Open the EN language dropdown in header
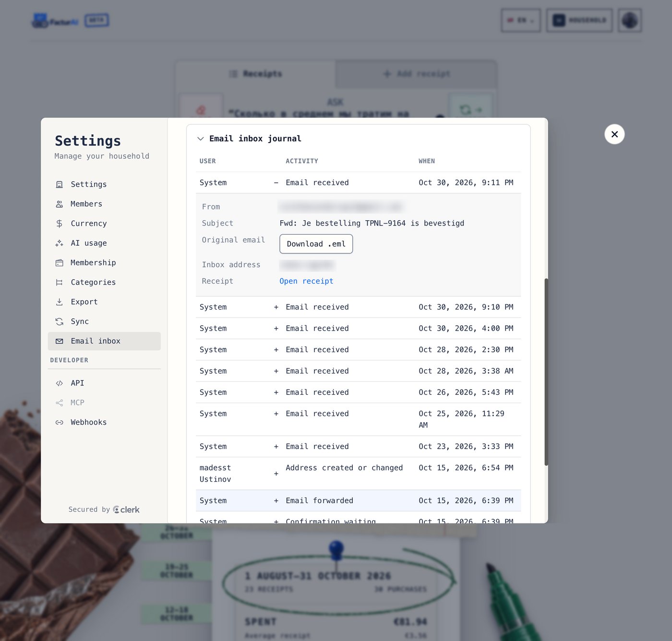Viewport: 672px width, 641px height. click(x=521, y=21)
